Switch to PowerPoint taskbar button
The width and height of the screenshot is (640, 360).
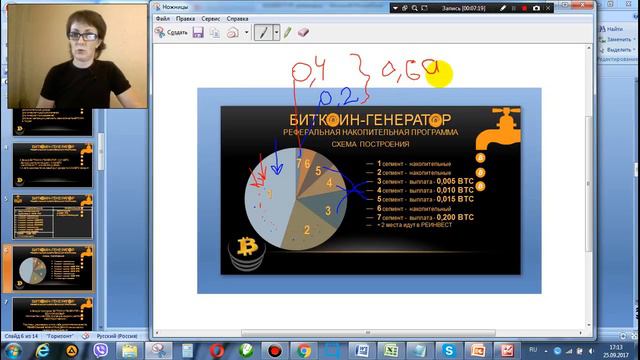coord(478,351)
